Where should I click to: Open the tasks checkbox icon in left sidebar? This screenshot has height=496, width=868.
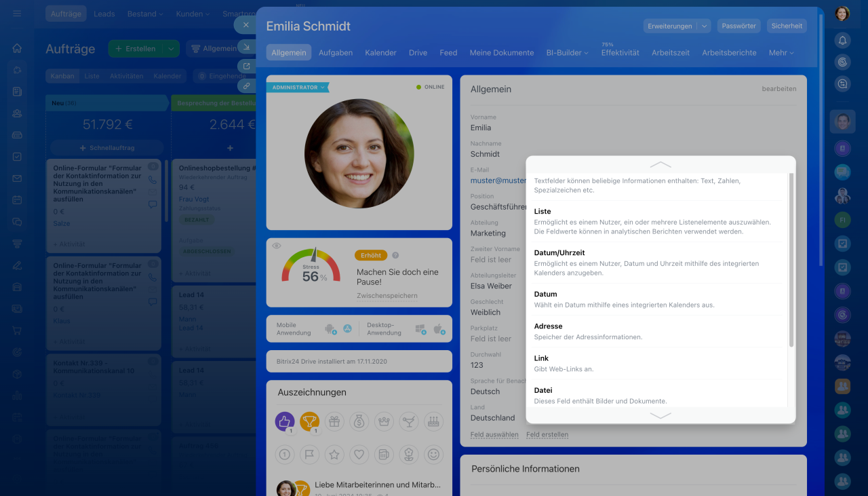[17, 157]
